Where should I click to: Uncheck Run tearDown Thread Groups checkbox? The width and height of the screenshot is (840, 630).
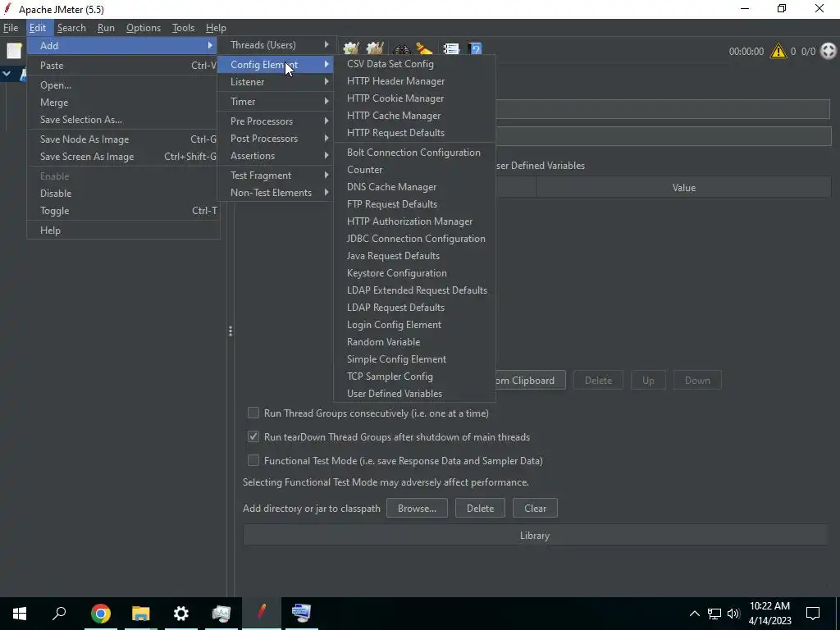(253, 436)
